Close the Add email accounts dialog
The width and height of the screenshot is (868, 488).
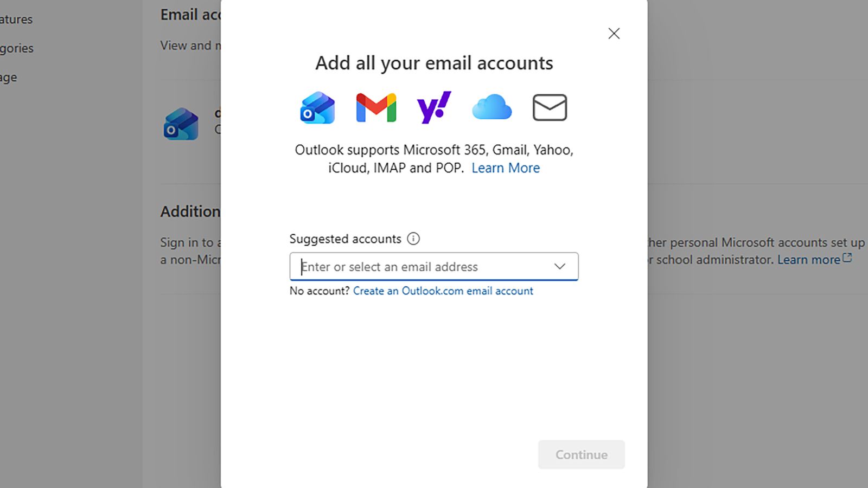pyautogui.click(x=614, y=33)
